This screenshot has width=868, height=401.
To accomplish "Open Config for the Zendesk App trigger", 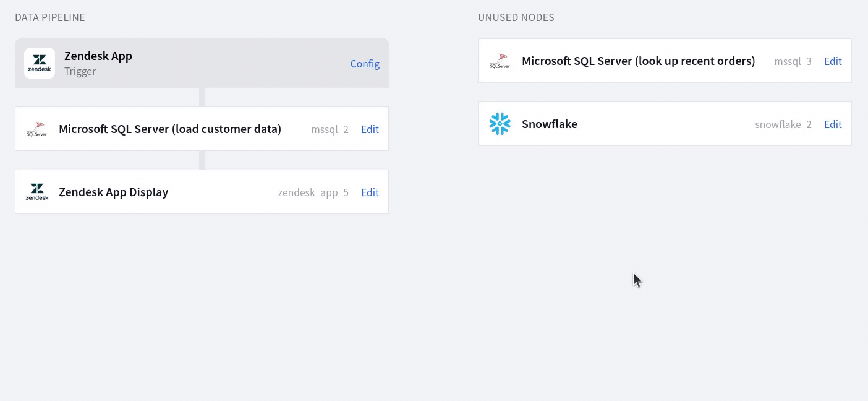I will 365,64.
